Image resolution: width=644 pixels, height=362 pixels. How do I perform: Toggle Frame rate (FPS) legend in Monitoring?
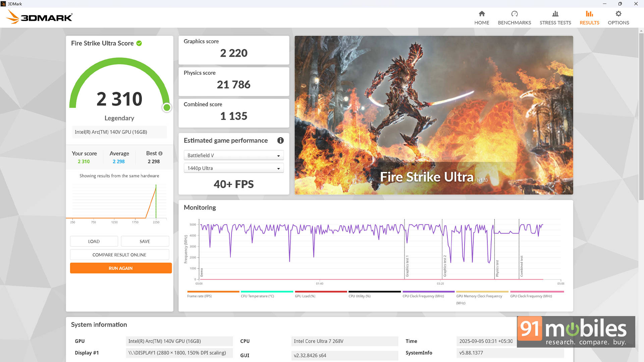199,296
